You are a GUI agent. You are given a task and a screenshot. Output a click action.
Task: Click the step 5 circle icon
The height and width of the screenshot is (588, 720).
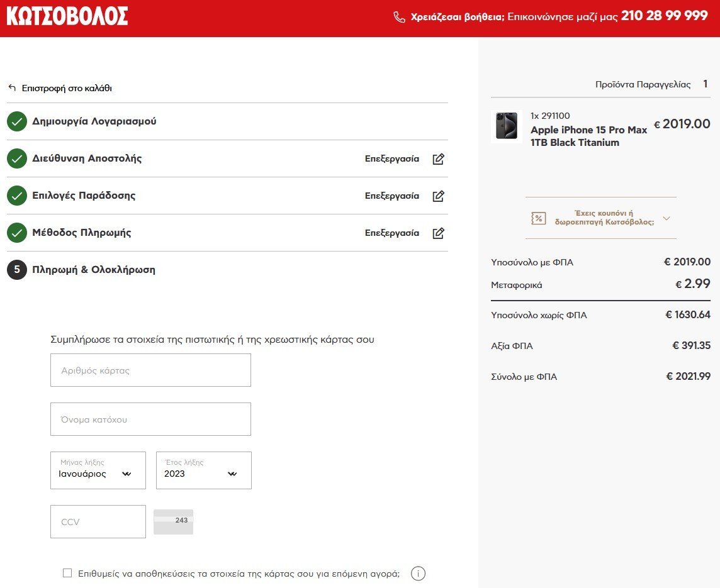[x=17, y=270]
